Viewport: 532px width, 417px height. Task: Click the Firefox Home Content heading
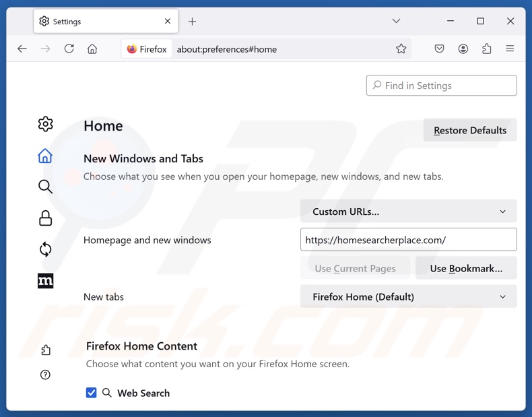tap(141, 346)
